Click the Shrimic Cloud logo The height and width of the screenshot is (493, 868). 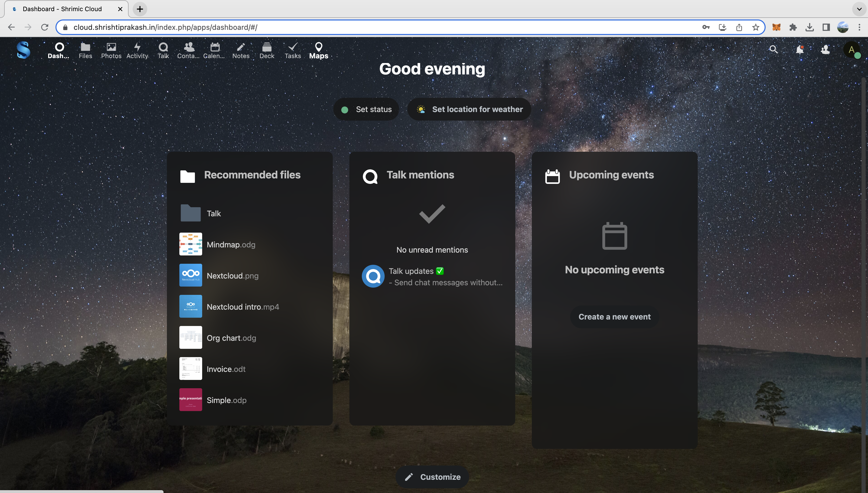pyautogui.click(x=23, y=50)
